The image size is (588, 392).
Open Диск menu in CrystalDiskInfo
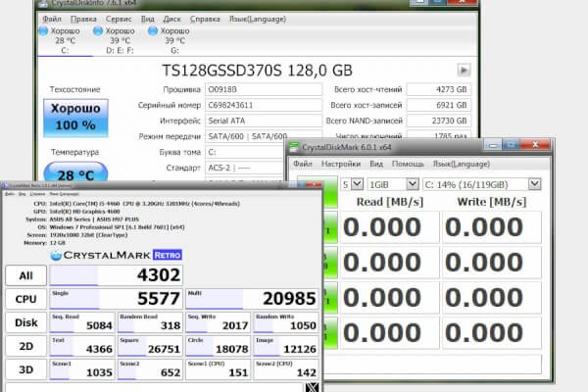point(171,19)
